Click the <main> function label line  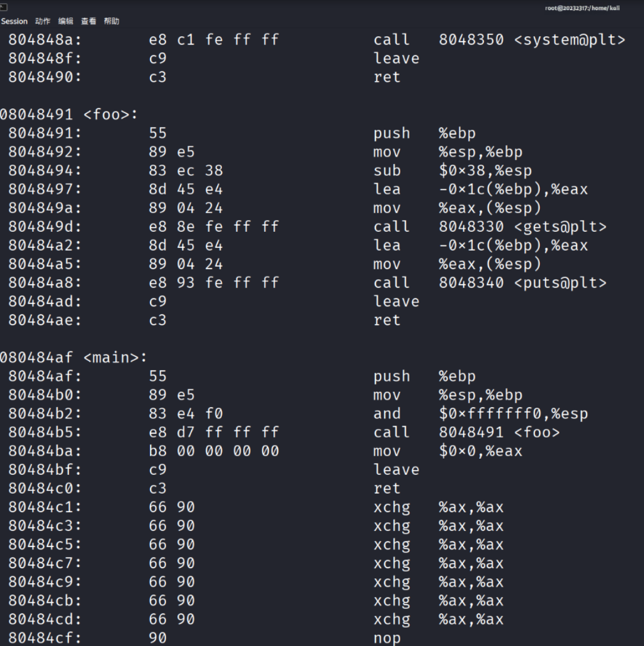[74, 357]
